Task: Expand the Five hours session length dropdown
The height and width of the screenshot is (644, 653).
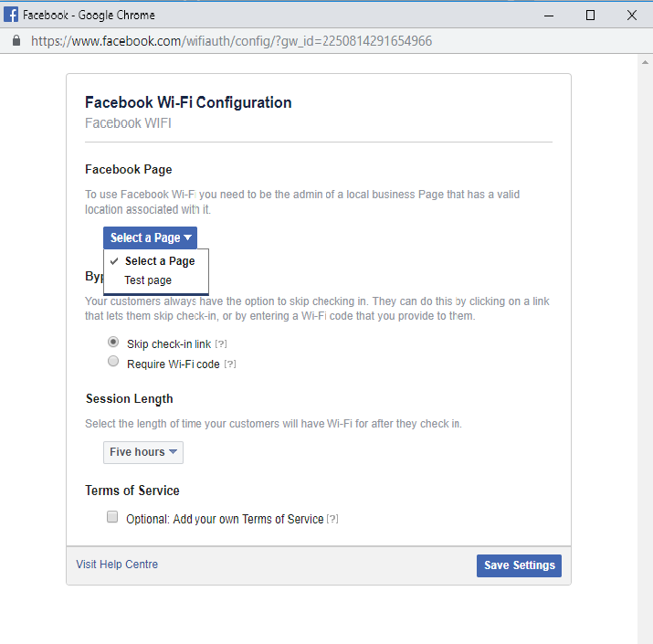Action: [143, 452]
